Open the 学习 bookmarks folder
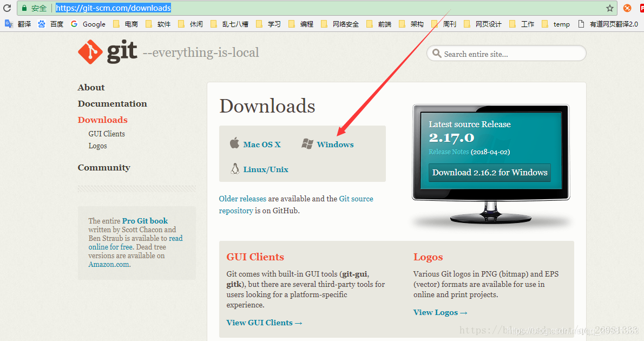The width and height of the screenshot is (644, 341). point(268,24)
